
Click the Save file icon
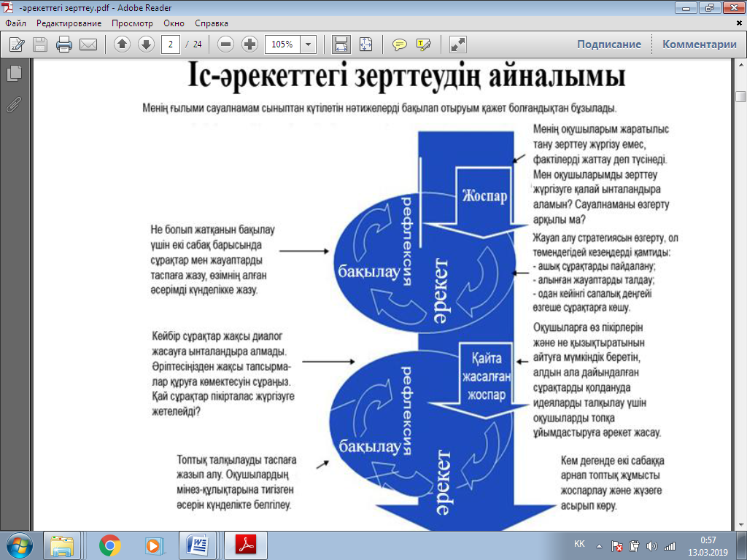(40, 44)
